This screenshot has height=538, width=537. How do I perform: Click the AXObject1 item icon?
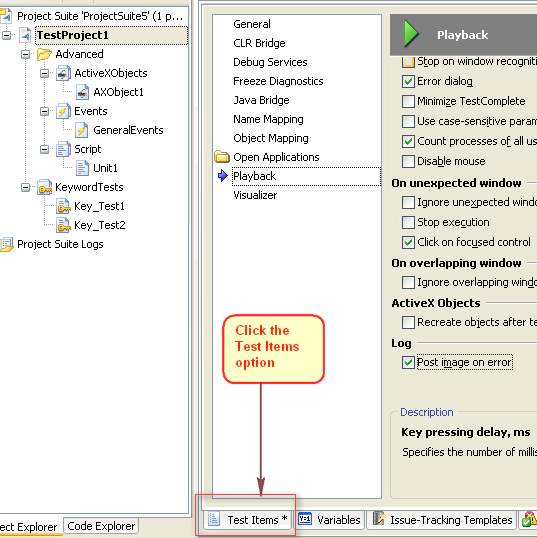(x=82, y=92)
